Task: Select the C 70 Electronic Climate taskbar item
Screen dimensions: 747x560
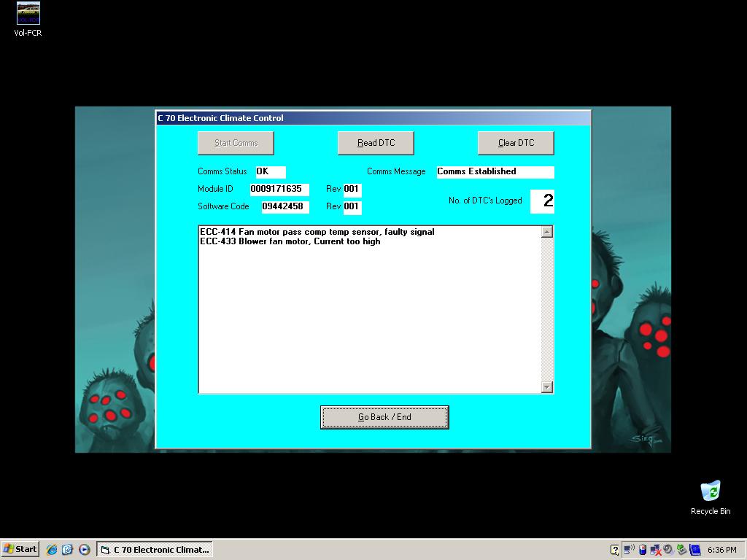Action: click(x=155, y=550)
